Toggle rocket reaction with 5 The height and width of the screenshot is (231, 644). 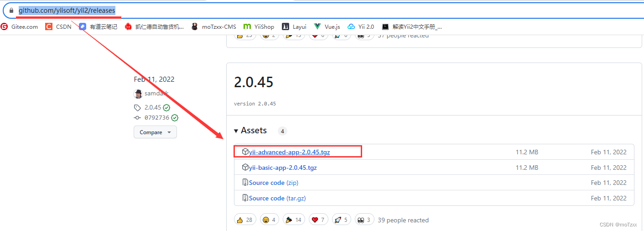tap(342, 220)
